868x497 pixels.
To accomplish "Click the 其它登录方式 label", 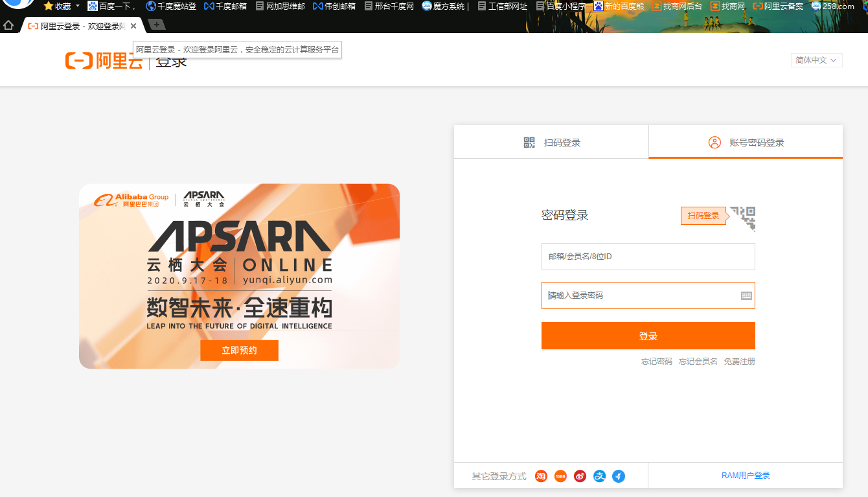I will click(499, 476).
